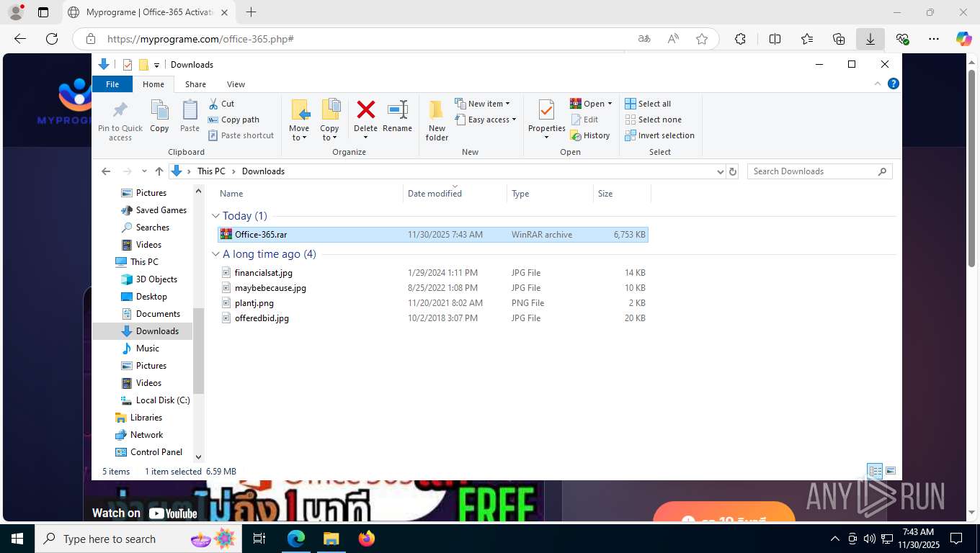Switch to Large icons view layout
The width and height of the screenshot is (980, 553).
891,472
